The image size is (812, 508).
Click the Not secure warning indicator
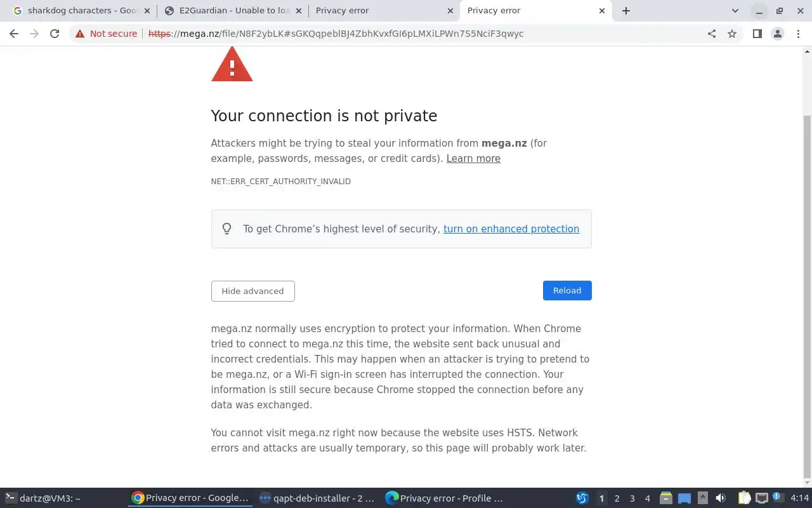pyautogui.click(x=106, y=34)
